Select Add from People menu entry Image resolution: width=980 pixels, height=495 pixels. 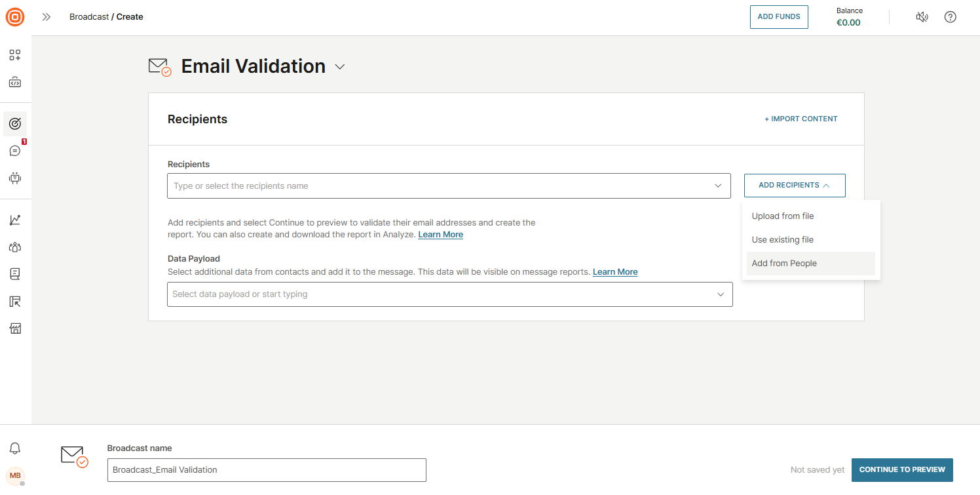[x=783, y=263]
